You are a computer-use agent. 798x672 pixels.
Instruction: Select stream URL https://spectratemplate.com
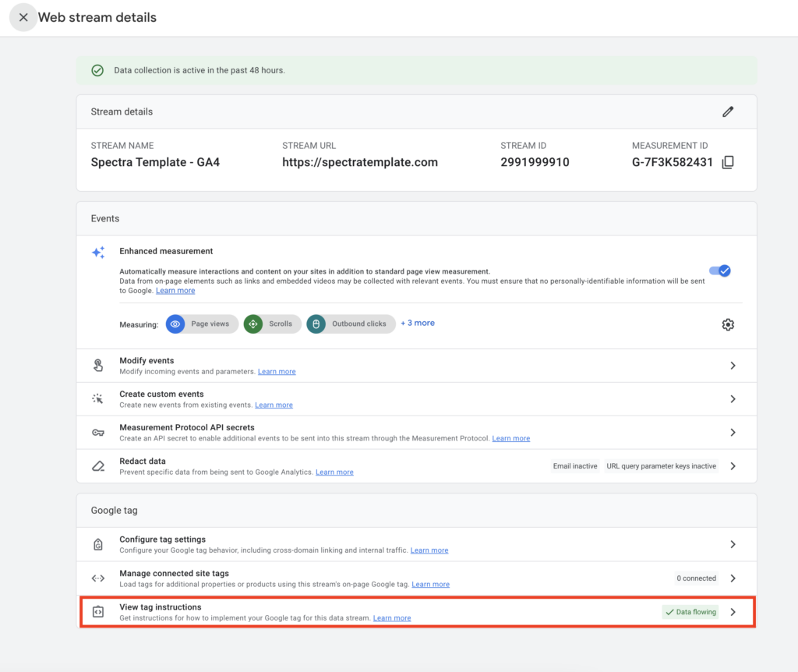point(360,162)
